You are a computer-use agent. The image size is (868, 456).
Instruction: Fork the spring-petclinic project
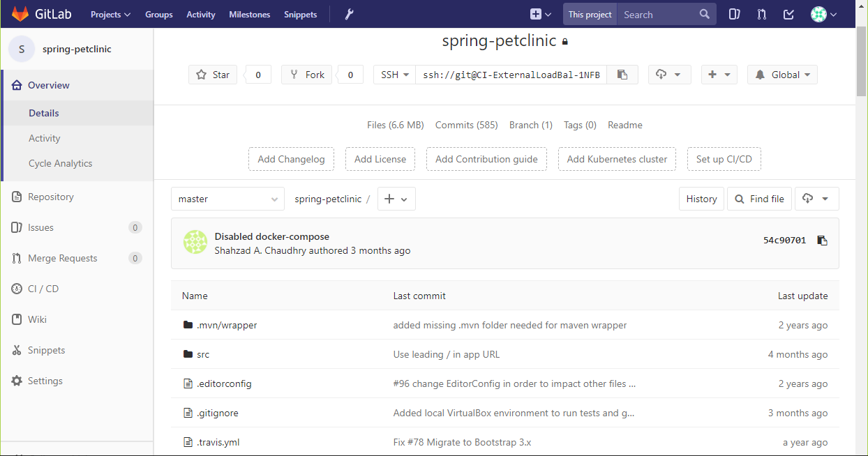click(x=306, y=75)
